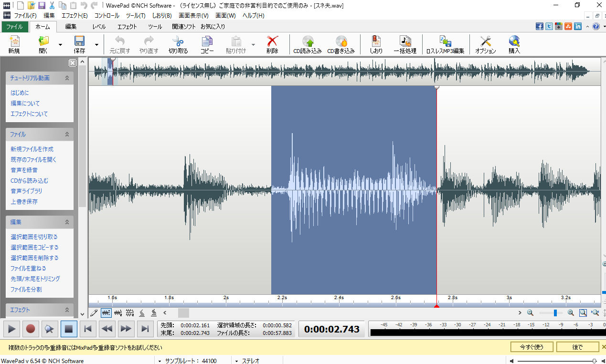Screen dimensions: 606x364
Task: Switch to the 関連ソフト ribbon tab
Action: pos(184,27)
